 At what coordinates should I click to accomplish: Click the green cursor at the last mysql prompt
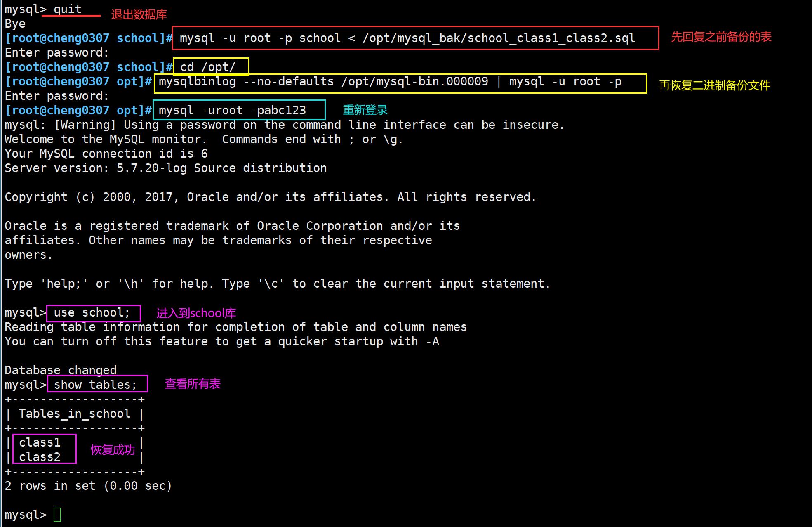[57, 515]
